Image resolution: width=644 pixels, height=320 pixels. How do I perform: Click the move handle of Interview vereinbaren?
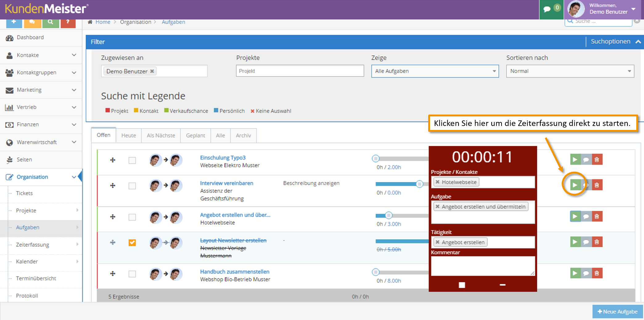(x=113, y=185)
